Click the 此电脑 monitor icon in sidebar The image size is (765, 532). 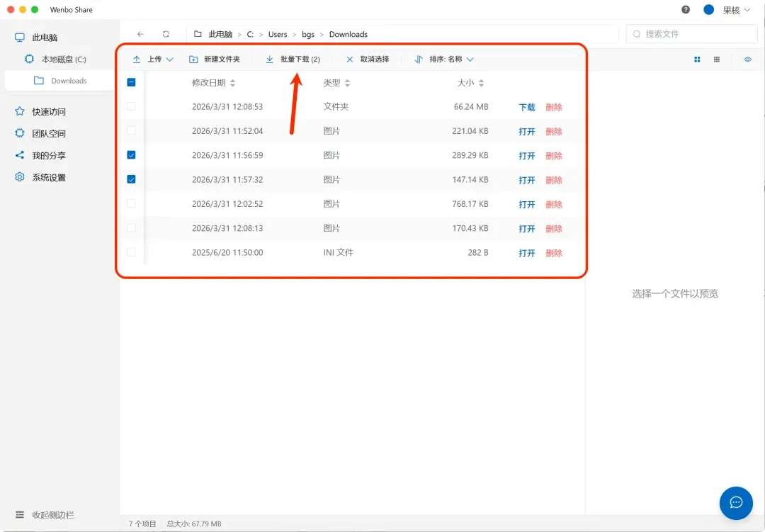point(20,38)
